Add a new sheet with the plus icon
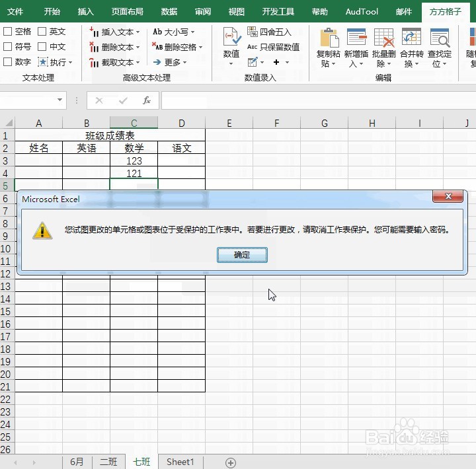 coord(231,462)
